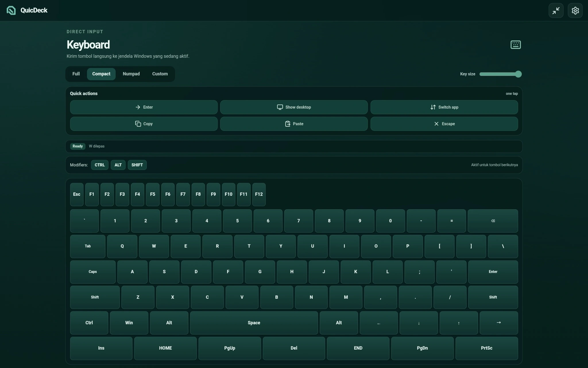The width and height of the screenshot is (588, 368).
Task: Switch to the Numpad layout tab
Action: click(x=131, y=74)
